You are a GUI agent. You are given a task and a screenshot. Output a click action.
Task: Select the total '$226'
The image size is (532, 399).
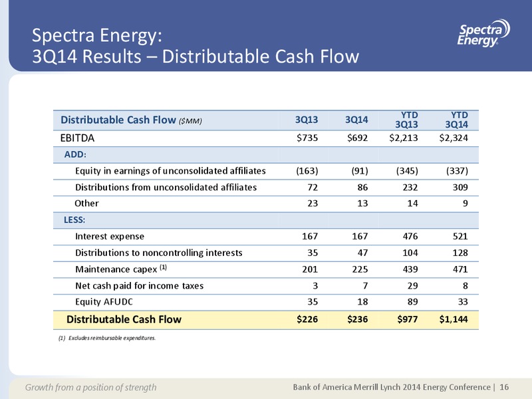(307, 319)
